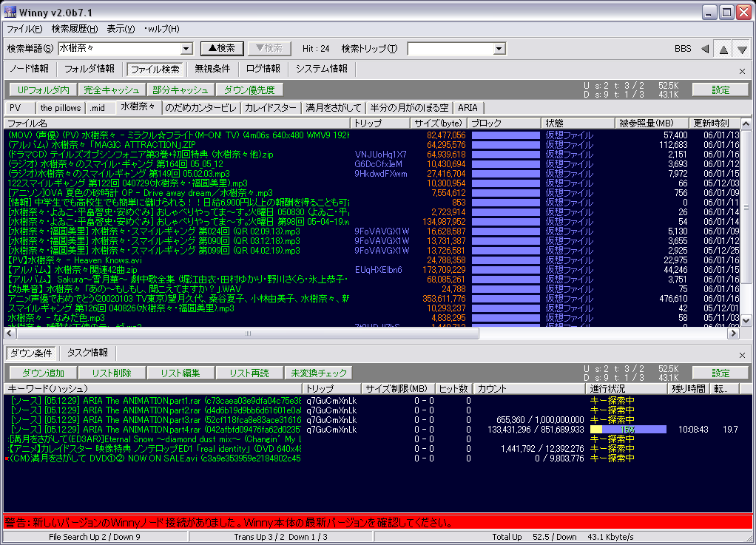The width and height of the screenshot is (756, 545).
Task: Sort the list by サイズ(byte) column header
Action: (437, 123)
